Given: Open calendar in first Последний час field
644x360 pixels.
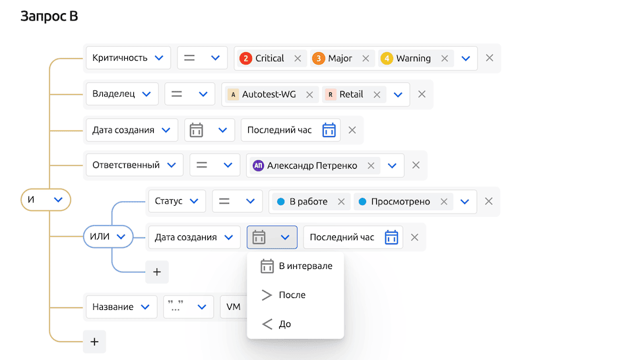Looking at the screenshot, I should (329, 130).
